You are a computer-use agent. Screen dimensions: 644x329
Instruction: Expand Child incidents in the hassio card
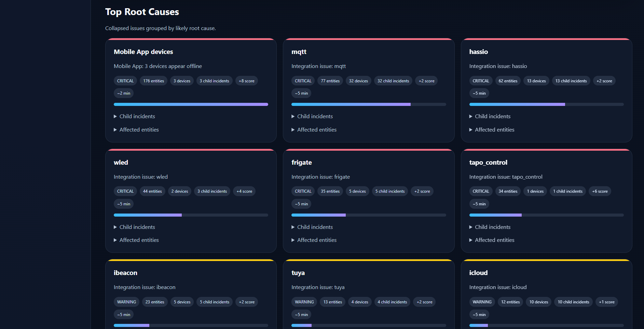point(490,116)
